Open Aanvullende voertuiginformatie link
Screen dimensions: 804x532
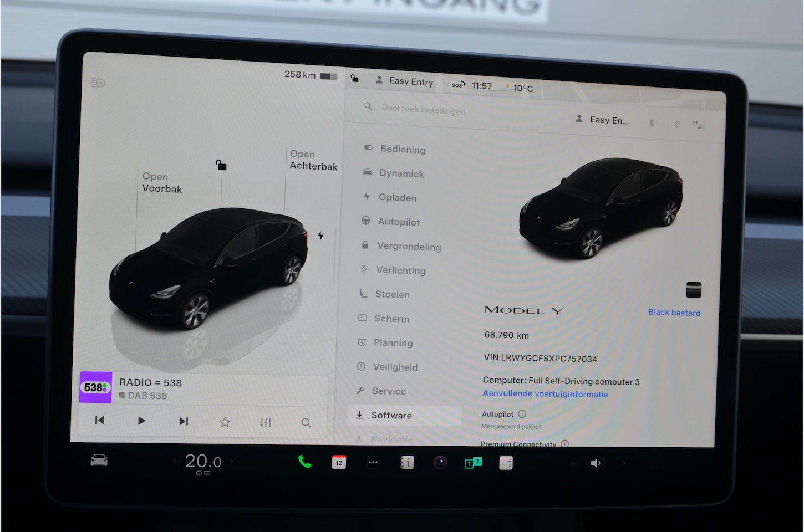(x=545, y=394)
